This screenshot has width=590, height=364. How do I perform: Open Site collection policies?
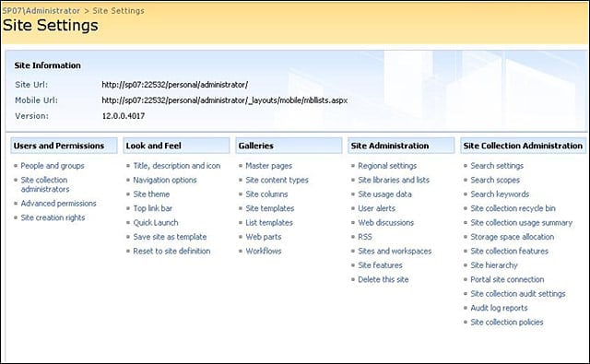point(507,323)
